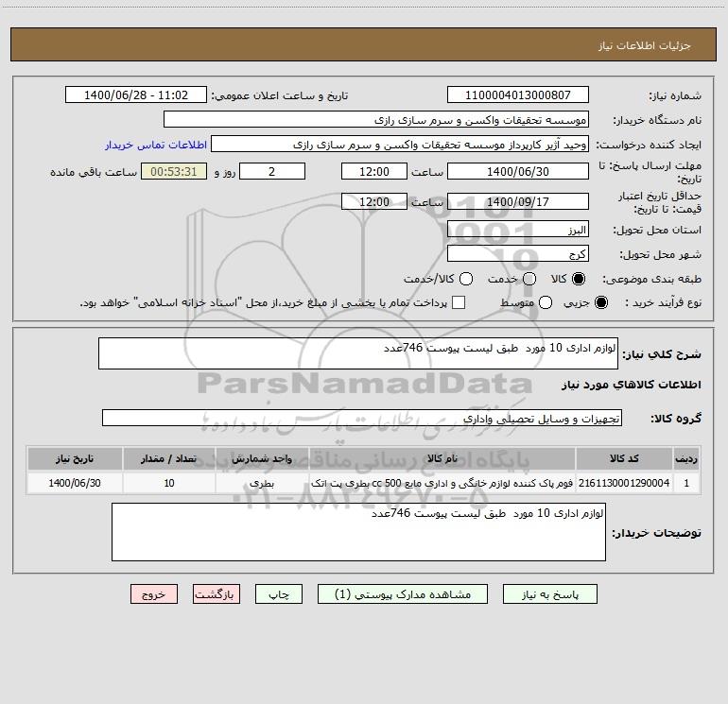Viewport: 728px width, 704px height.
Task: Click the countdown timer 00:53:31
Action: [x=174, y=171]
